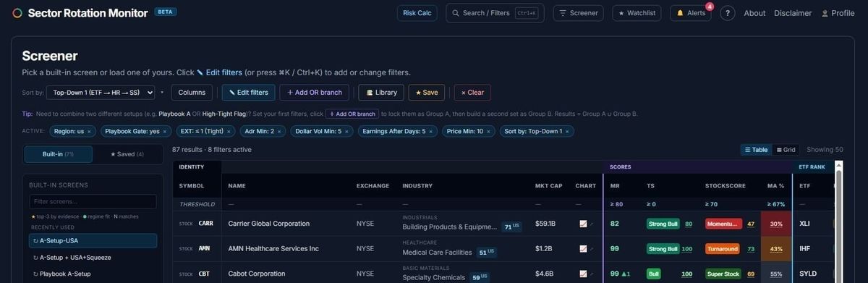Click the small arrow beside Sort dropdown
This screenshot has width=868, height=283.
point(162,93)
